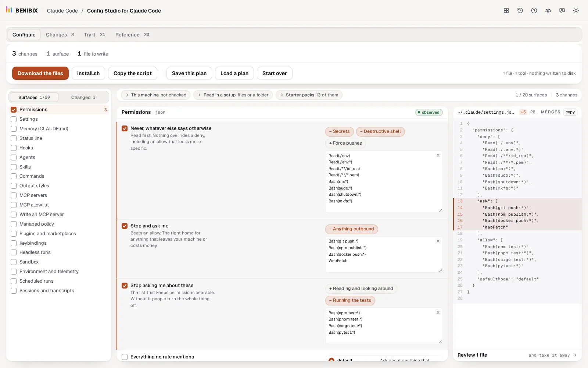Expand 'Read in a setup' section

coord(233,95)
